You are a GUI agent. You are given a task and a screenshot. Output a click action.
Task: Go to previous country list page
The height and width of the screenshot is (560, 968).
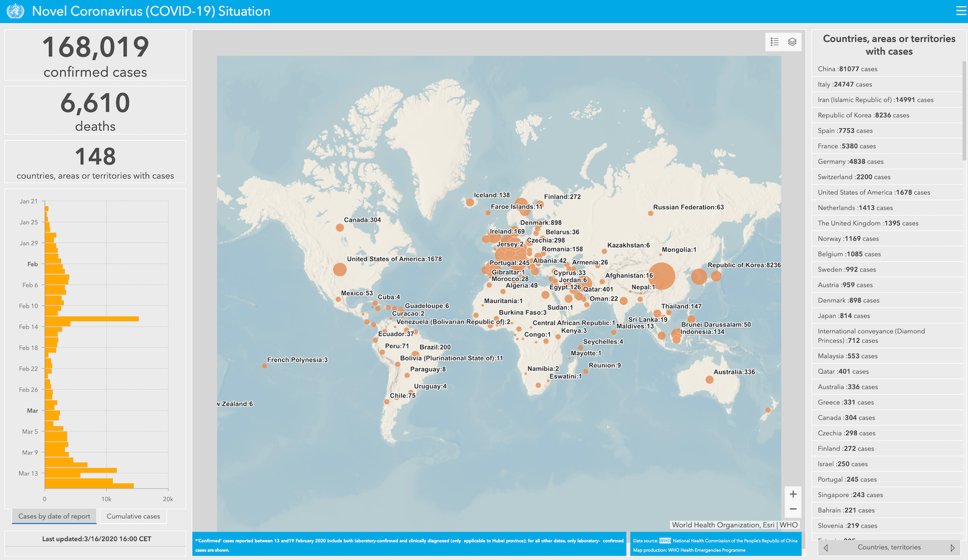826,548
